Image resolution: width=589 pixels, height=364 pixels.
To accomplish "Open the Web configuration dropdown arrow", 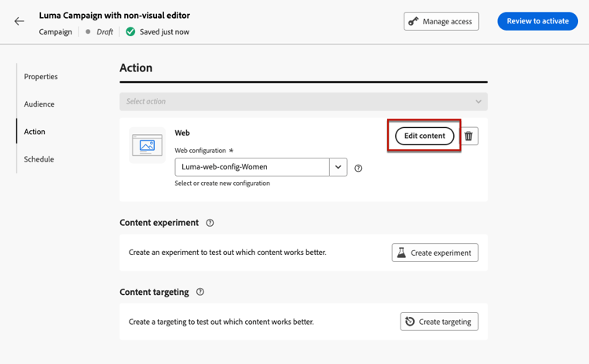I will pyautogui.click(x=338, y=167).
